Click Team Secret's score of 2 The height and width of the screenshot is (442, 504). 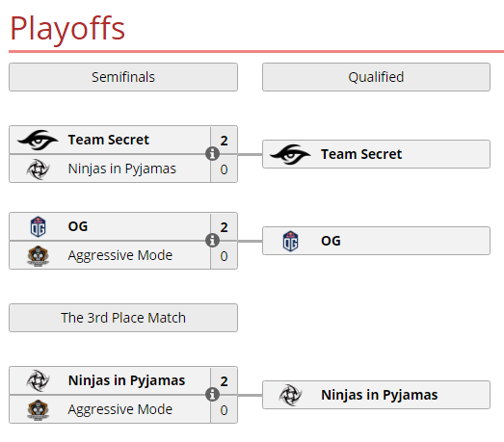click(x=224, y=141)
